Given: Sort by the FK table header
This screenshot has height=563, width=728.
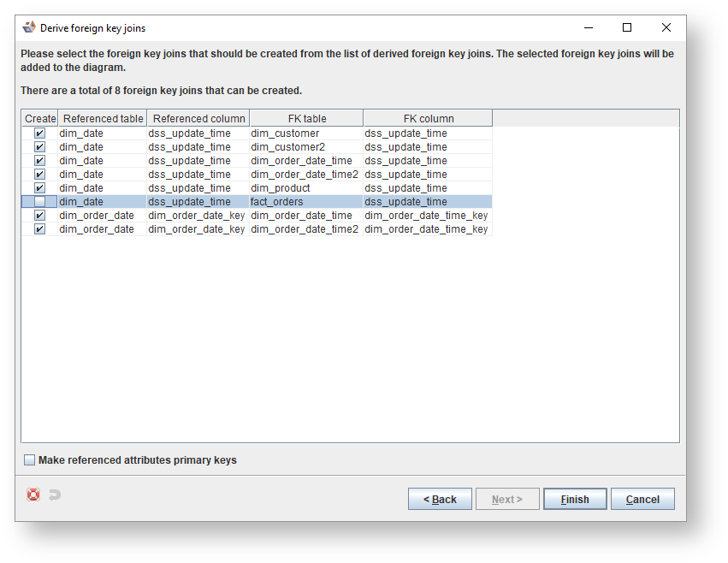Looking at the screenshot, I should click(x=306, y=119).
